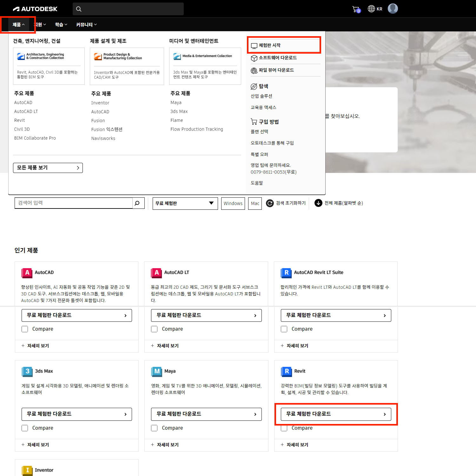476x476 pixels.
Task: Click the 전체 제품 down-arrow icon
Action: coord(318,203)
